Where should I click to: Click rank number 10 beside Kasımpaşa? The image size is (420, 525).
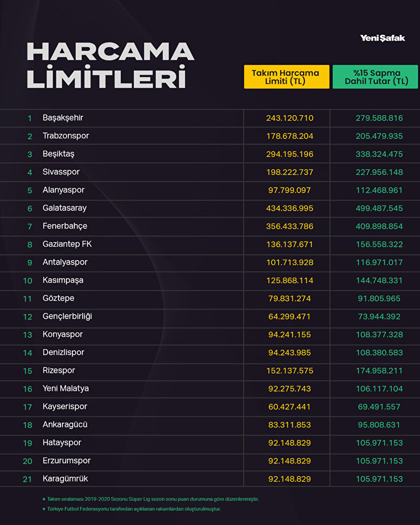pos(28,281)
